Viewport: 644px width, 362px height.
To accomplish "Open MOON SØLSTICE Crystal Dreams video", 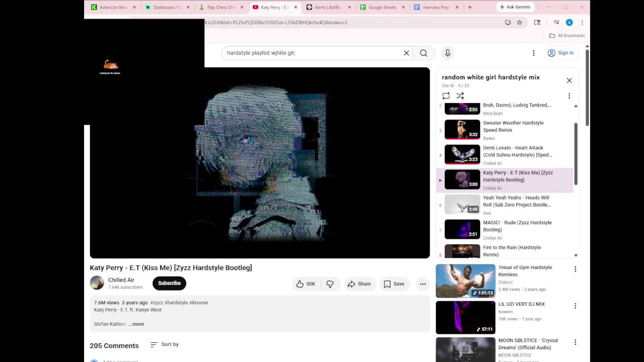I will [x=528, y=344].
